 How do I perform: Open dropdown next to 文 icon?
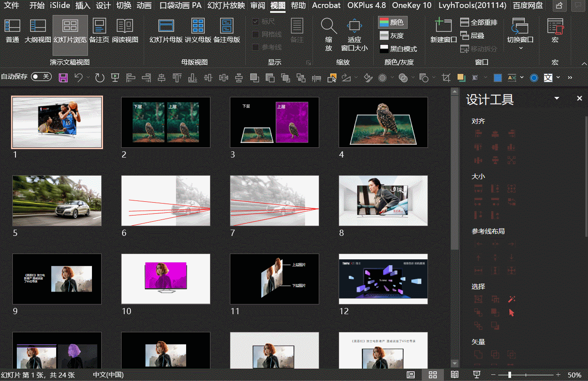click(558, 77)
